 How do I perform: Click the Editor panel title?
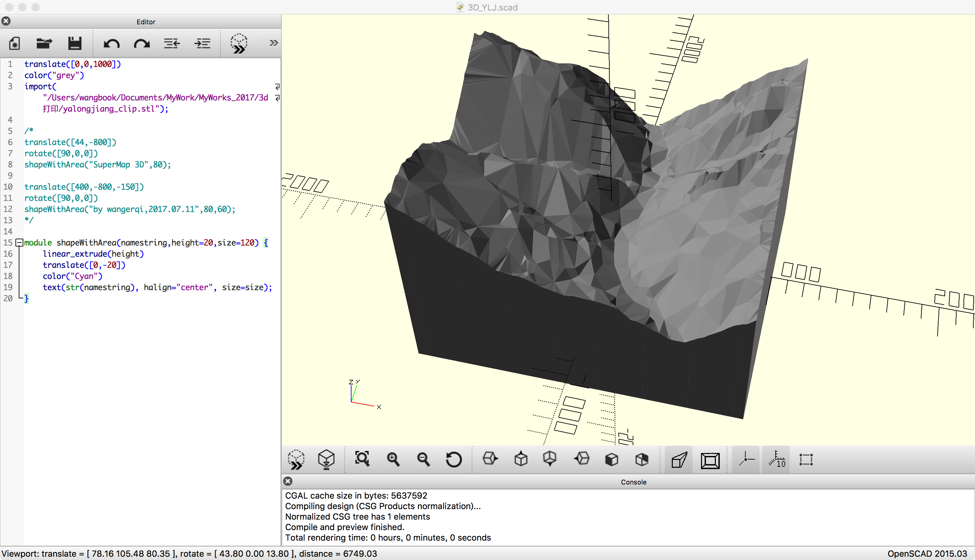point(146,22)
